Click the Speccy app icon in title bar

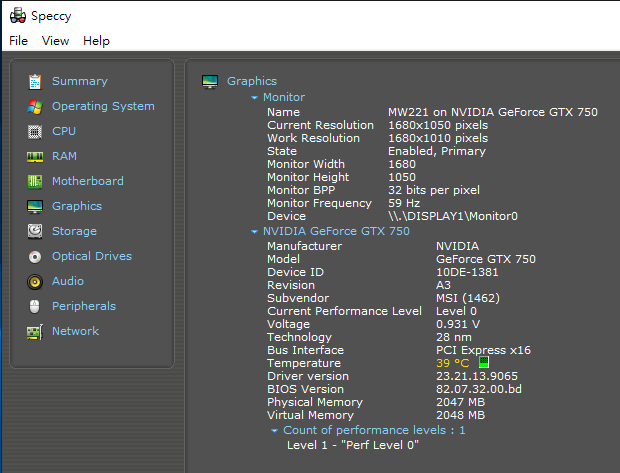click(18, 16)
